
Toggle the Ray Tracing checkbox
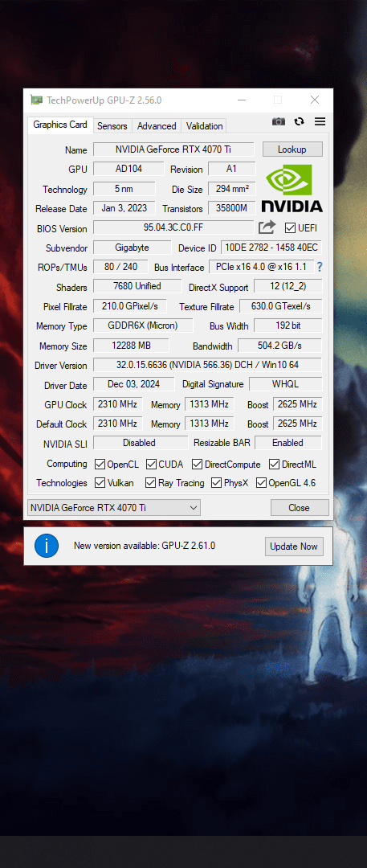point(150,483)
